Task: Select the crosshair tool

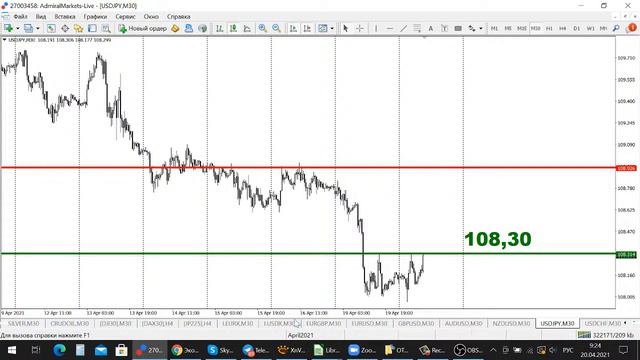Action: (x=360, y=28)
